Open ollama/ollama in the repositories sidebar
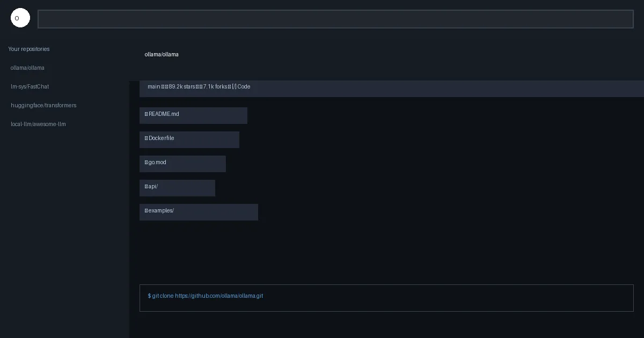Screen dimensions: 644x338 pyautogui.click(x=27, y=68)
